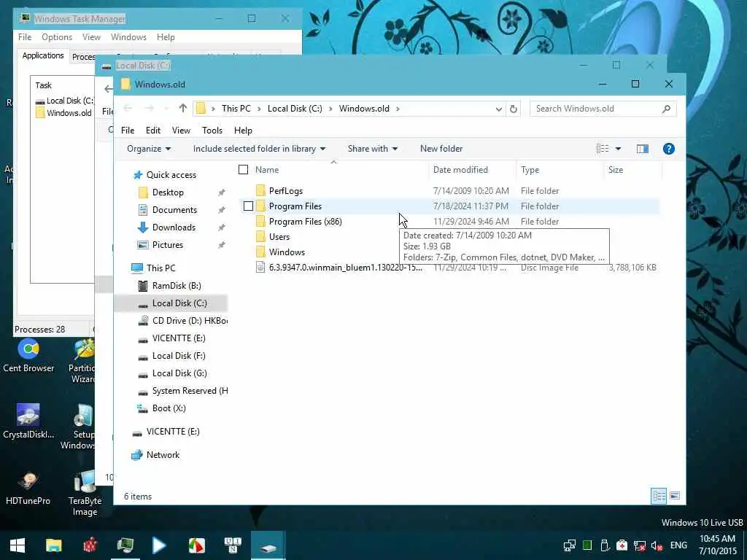This screenshot has height=560, width=747.
Task: Expand Include selected folder in library
Action: click(259, 149)
